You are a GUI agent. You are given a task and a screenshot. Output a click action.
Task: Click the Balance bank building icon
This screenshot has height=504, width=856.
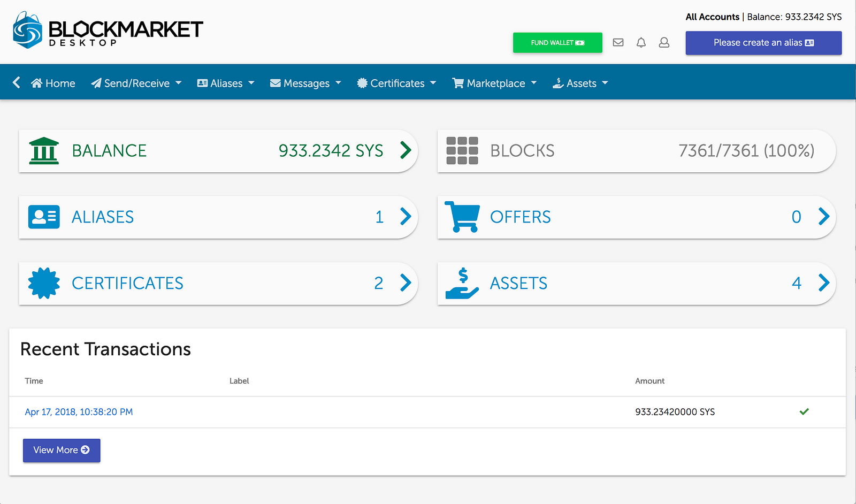pyautogui.click(x=44, y=150)
